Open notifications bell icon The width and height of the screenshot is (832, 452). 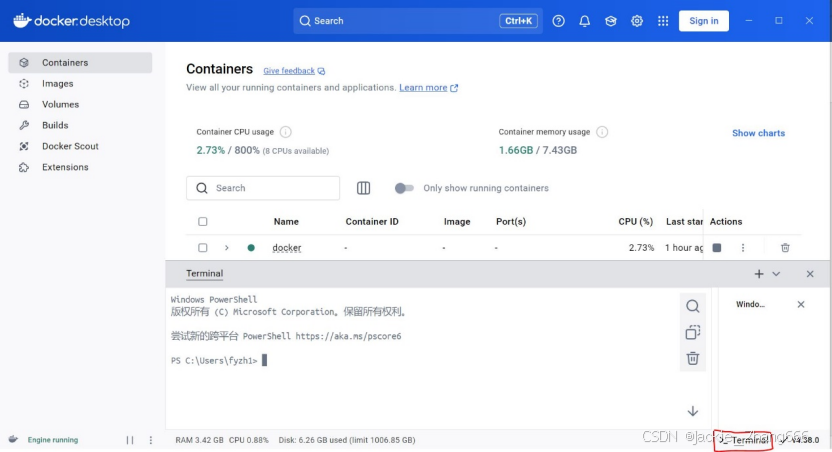584,21
